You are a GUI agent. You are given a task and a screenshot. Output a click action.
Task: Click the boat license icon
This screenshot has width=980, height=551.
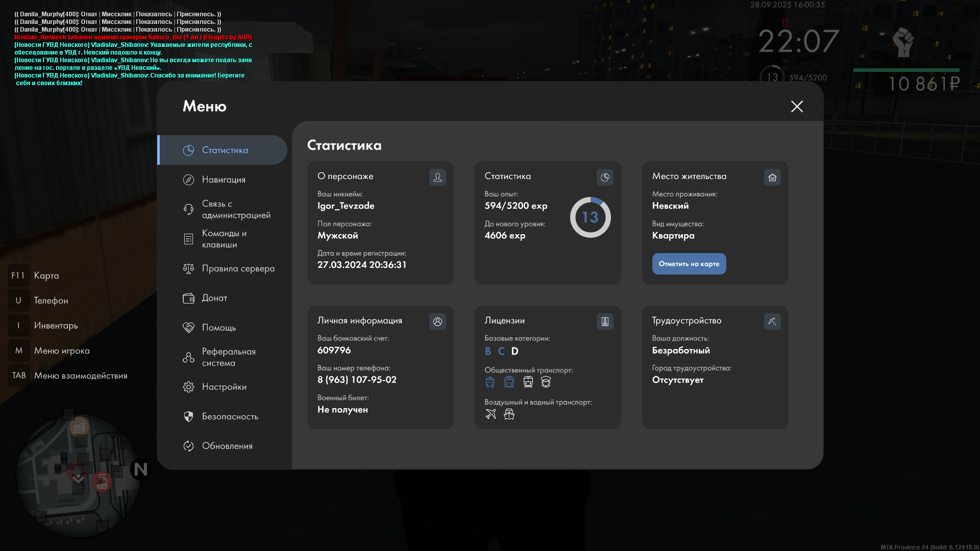509,414
